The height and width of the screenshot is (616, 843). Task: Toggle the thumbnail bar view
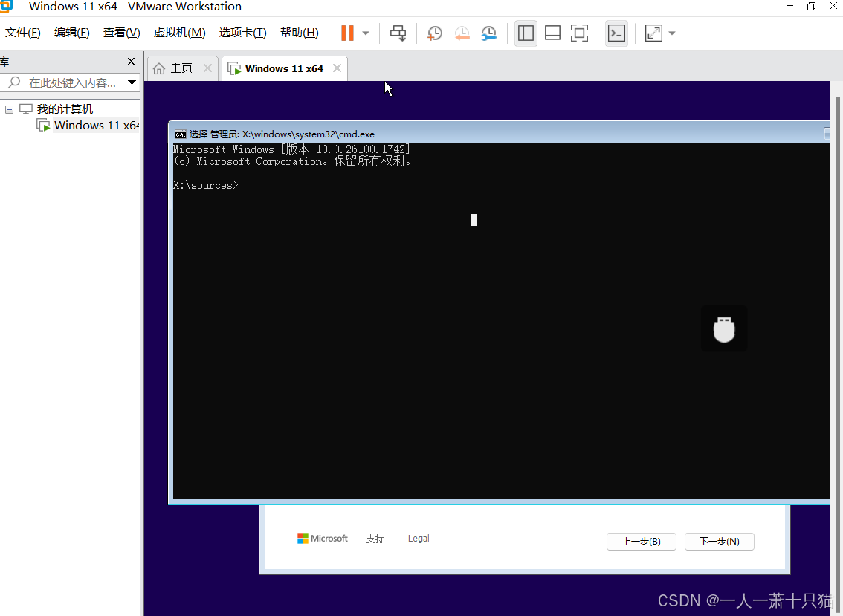[552, 33]
